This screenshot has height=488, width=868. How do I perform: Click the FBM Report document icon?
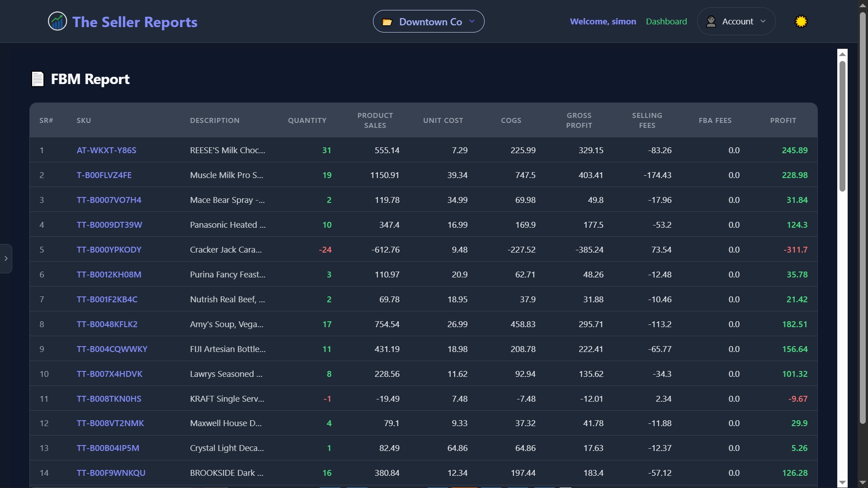tap(38, 79)
